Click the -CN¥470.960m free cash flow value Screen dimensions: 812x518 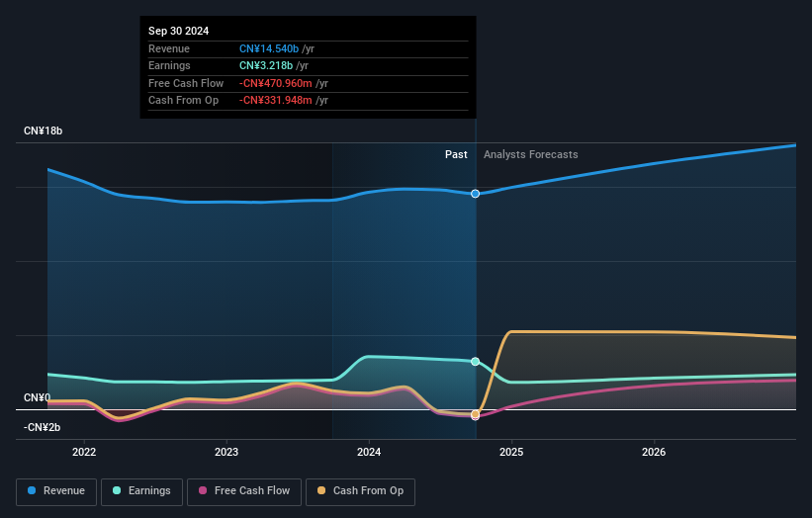click(x=276, y=83)
